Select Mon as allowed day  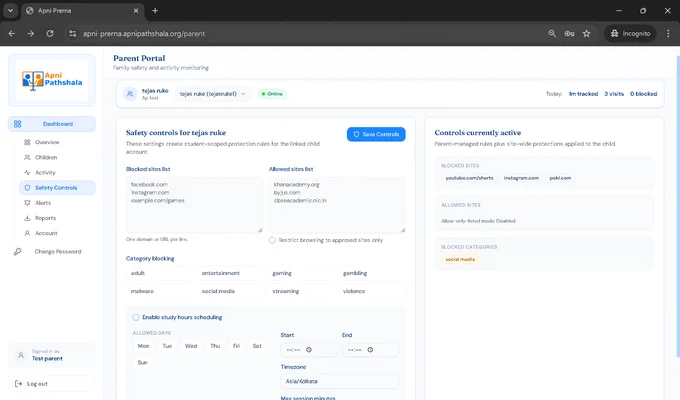coord(144,346)
